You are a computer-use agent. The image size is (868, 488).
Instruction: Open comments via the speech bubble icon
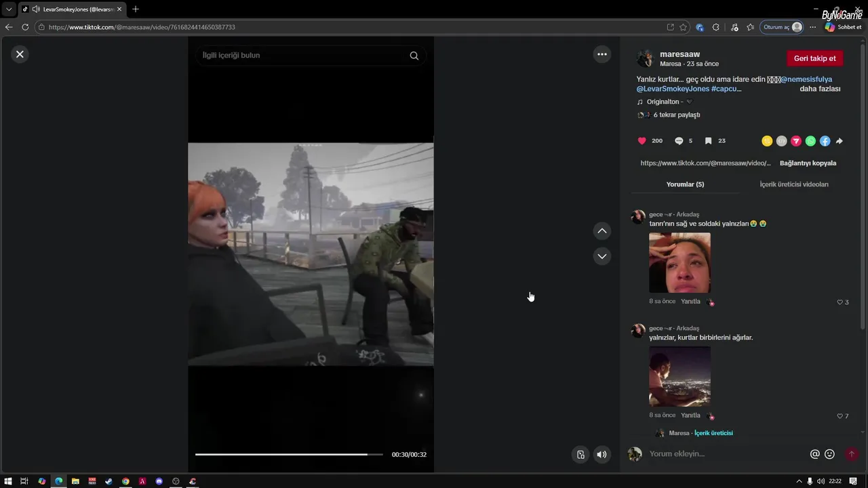pyautogui.click(x=679, y=141)
